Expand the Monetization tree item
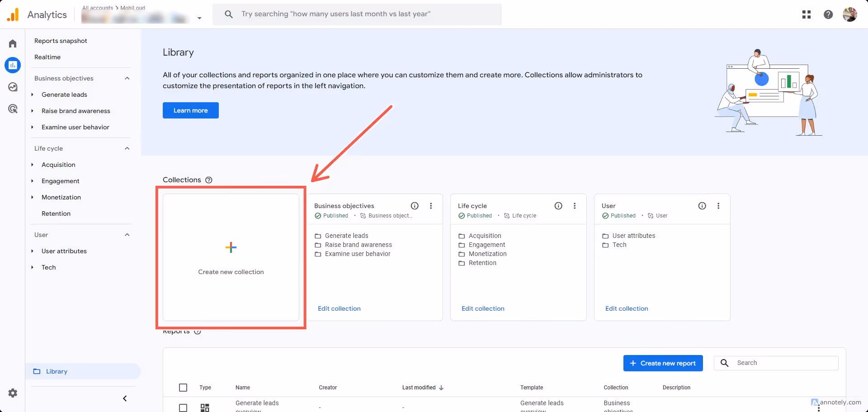 (x=32, y=197)
